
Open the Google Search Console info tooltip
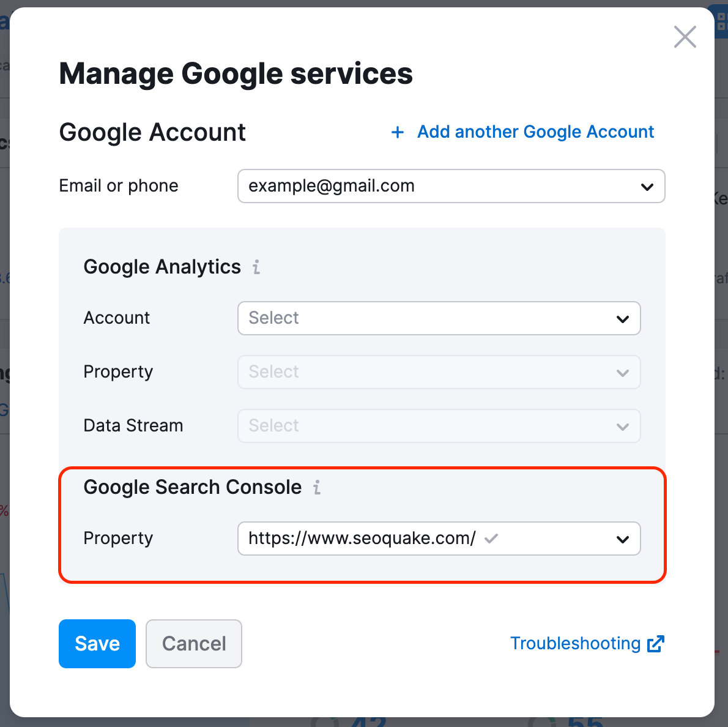pos(316,488)
